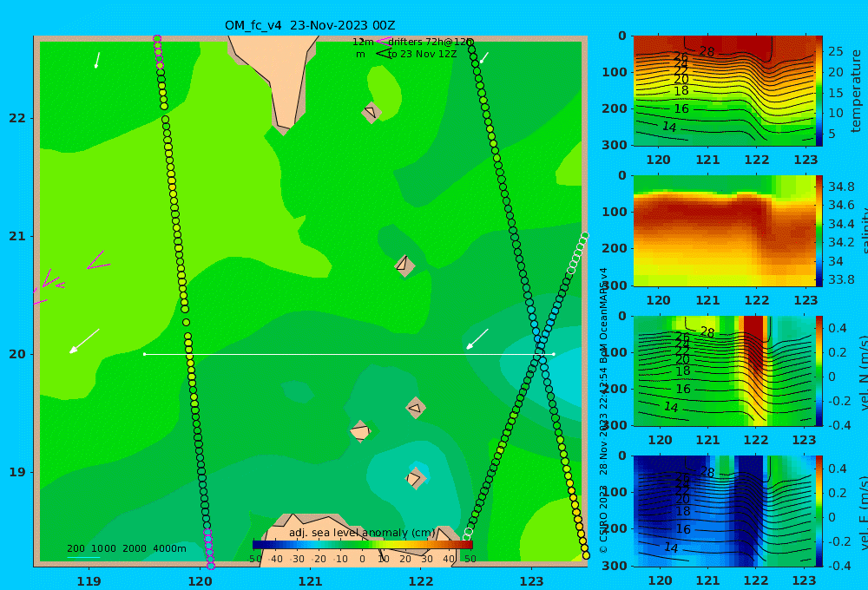Click the depth scale text '200 1000 2000 4000m'
This screenshot has height=590, width=868.
point(127,548)
